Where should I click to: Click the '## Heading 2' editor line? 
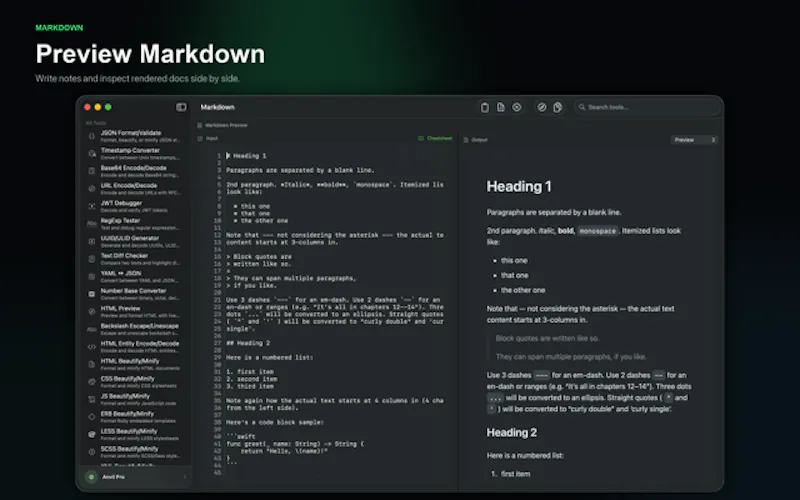coord(248,343)
